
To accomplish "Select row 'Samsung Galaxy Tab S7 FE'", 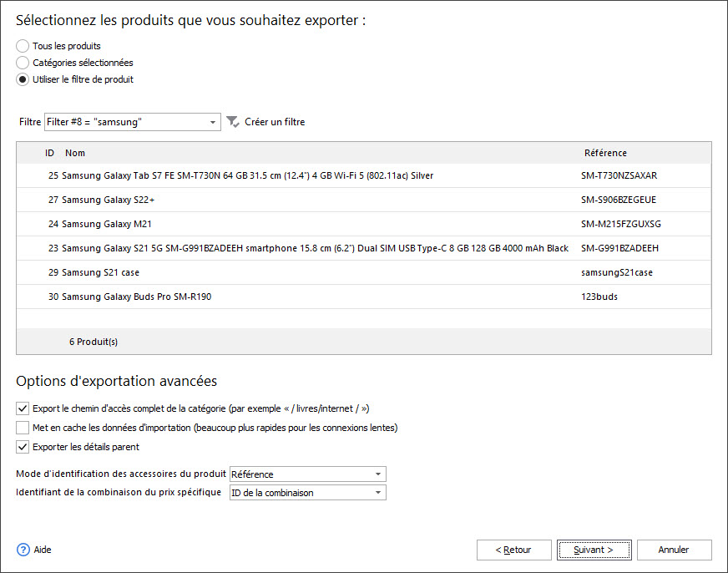I will (x=363, y=175).
